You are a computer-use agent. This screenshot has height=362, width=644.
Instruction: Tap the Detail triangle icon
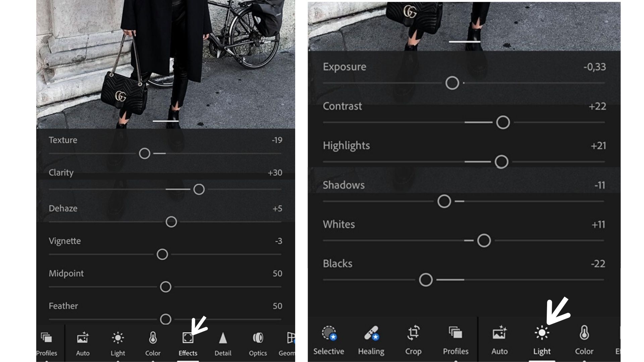pyautogui.click(x=223, y=338)
